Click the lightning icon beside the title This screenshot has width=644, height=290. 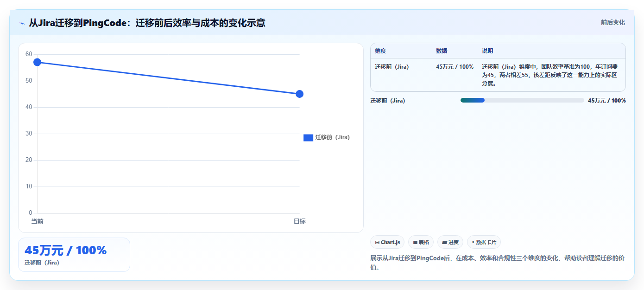coord(22,23)
